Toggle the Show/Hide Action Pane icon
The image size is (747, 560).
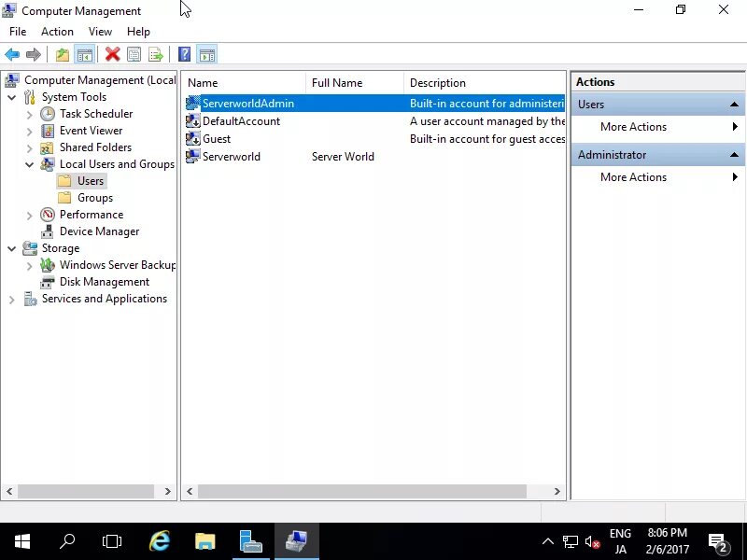[x=207, y=55]
